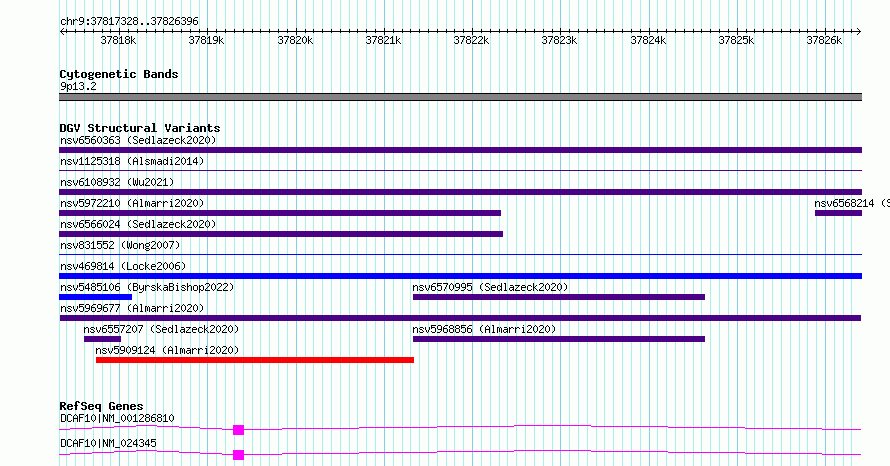Click the Cytogenetic Bands track title
The image size is (890, 466).
[x=119, y=74]
